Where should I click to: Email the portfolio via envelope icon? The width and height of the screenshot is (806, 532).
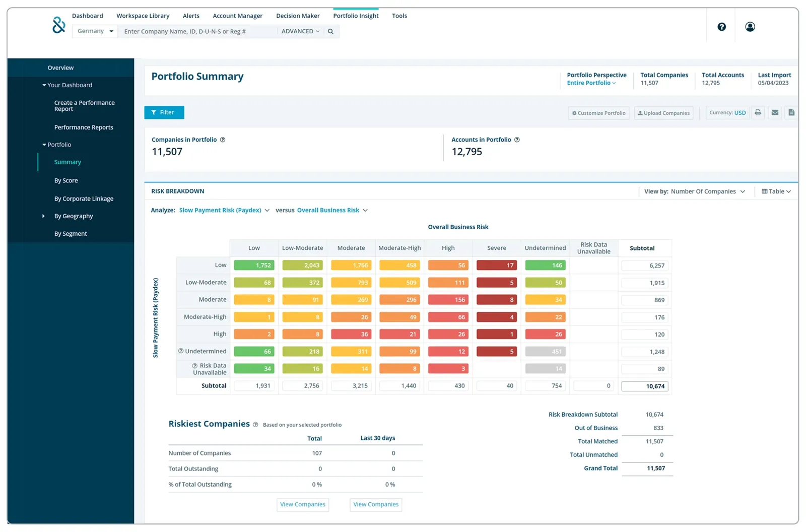pyautogui.click(x=775, y=112)
